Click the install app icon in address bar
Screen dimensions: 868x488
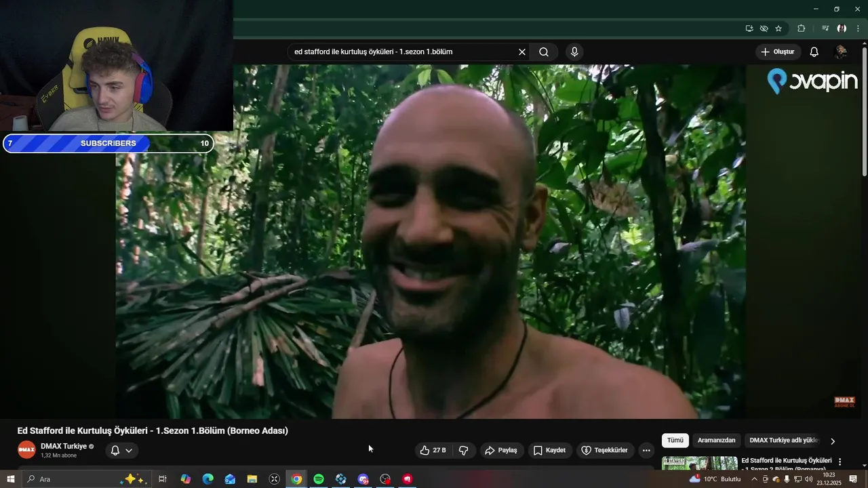749,28
